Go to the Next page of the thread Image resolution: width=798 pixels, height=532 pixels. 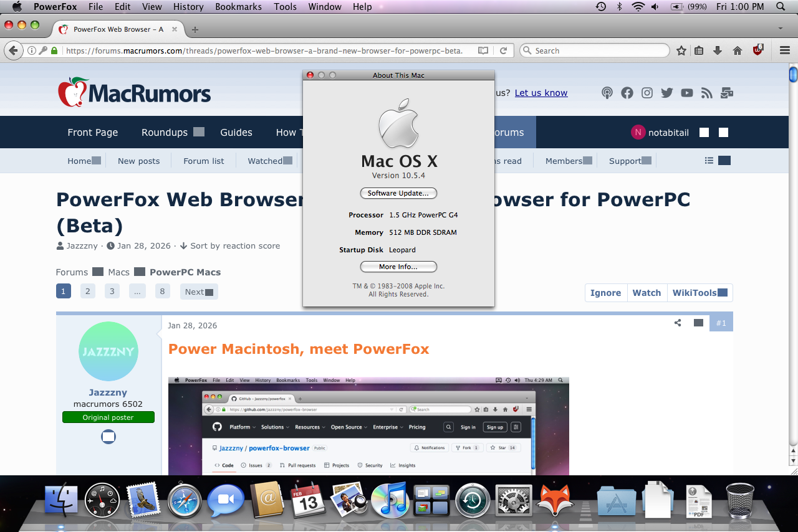pyautogui.click(x=199, y=292)
